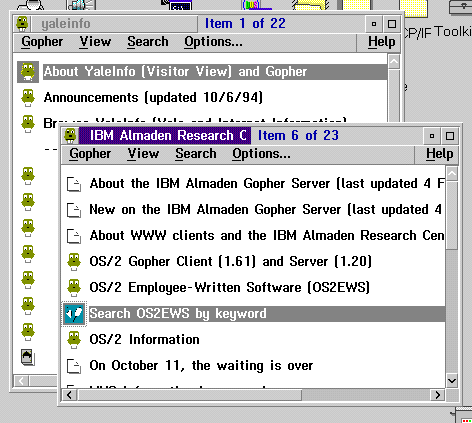
Task: Click the down arrow of Almaden vertical scrollbar
Action: [x=452, y=381]
